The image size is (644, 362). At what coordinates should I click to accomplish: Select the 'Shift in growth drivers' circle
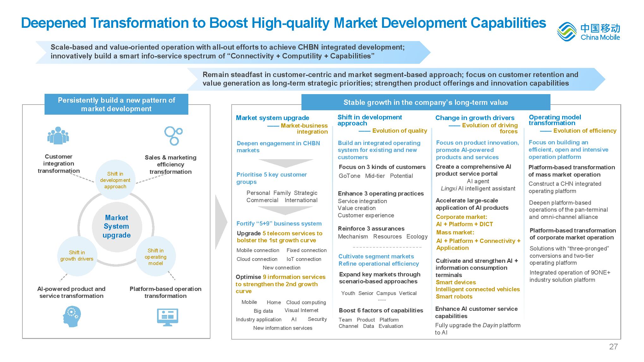pyautogui.click(x=77, y=256)
